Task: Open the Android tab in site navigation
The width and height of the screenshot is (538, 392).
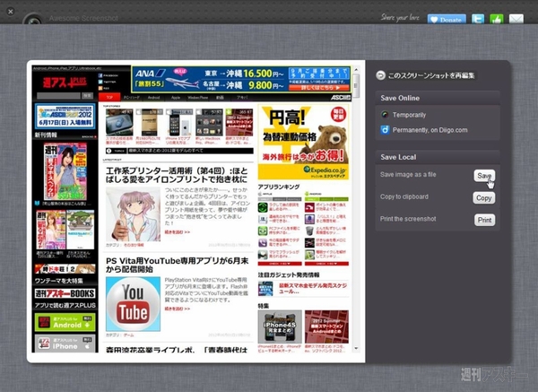Action: click(x=153, y=98)
